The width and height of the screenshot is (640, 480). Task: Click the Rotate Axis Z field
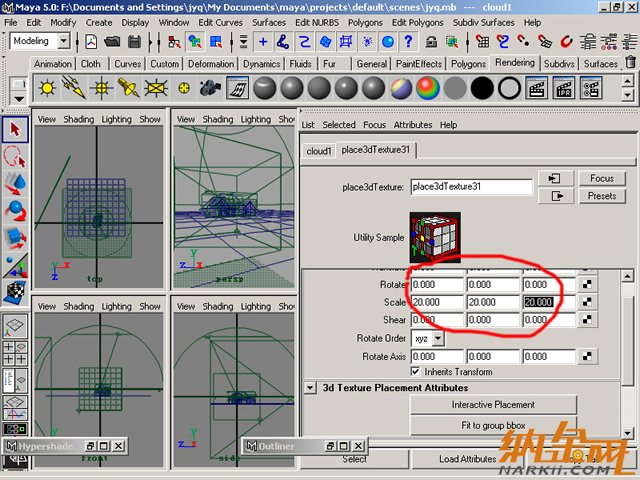[549, 356]
